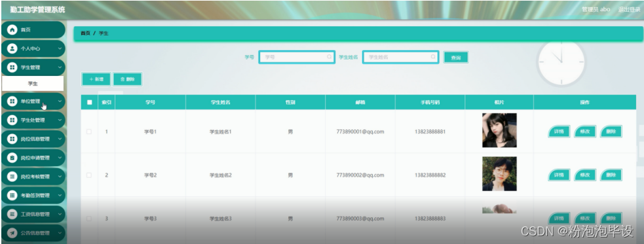Image resolution: width=644 pixels, height=244 pixels.
Task: Click the search icon in 学号 field
Action: coord(330,57)
